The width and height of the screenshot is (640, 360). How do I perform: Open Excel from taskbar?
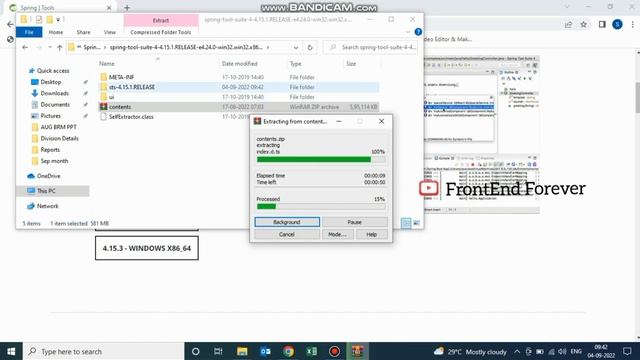point(311,351)
